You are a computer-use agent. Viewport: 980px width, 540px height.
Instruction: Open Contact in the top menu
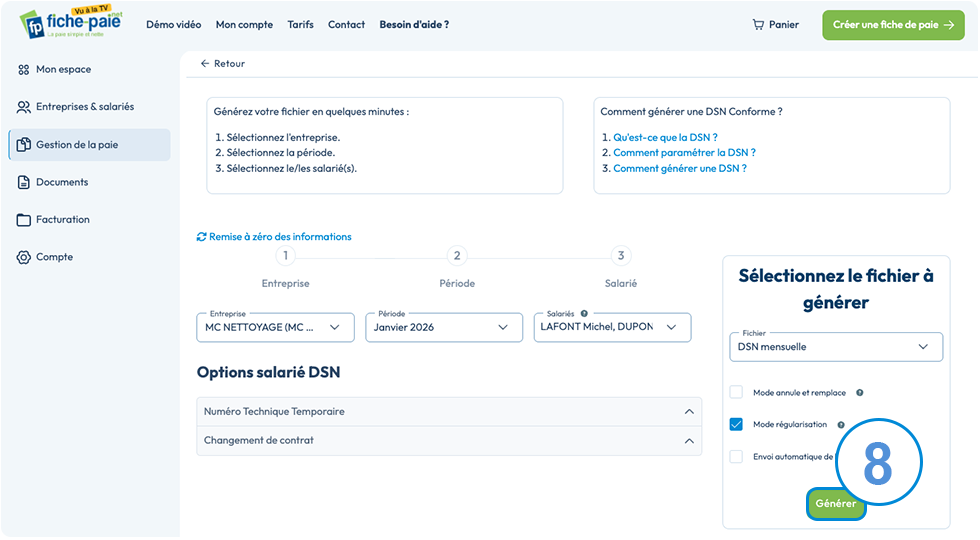coord(346,24)
